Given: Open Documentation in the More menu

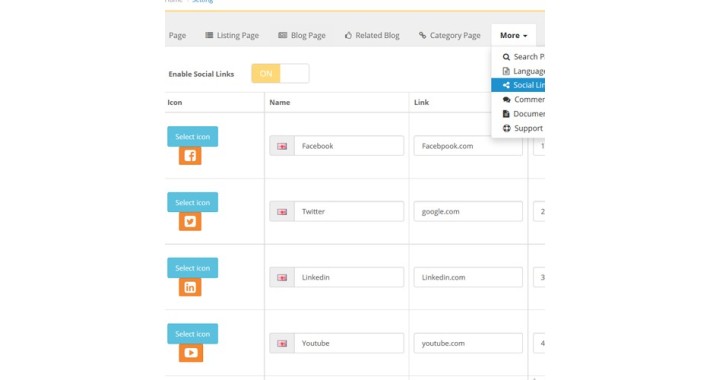Looking at the screenshot, I should (x=518, y=114).
